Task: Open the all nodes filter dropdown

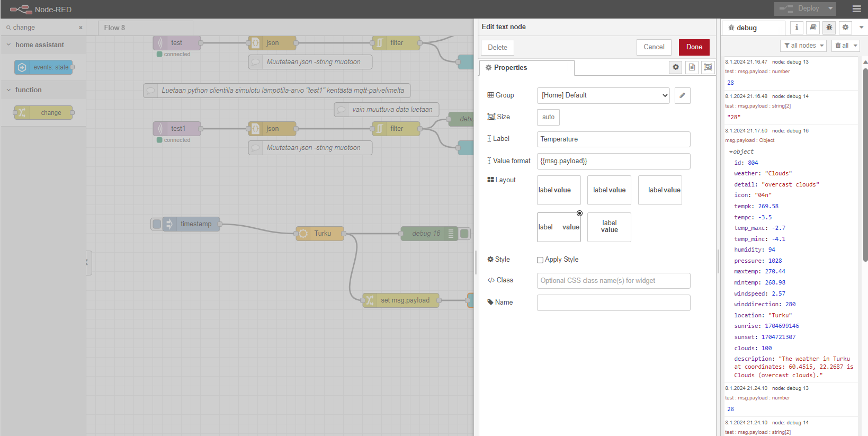Action: coord(803,46)
